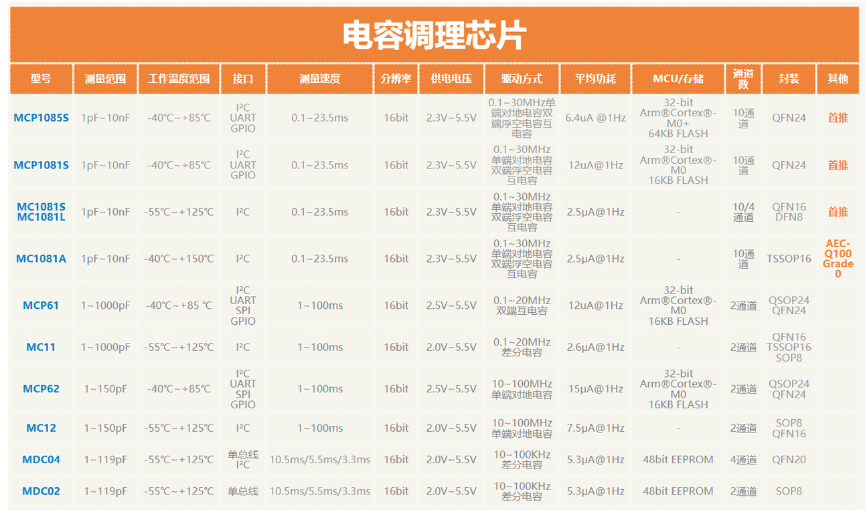The height and width of the screenshot is (516, 867).
Task: Select the 6.4uA @1Hz power cell
Action: (596, 118)
